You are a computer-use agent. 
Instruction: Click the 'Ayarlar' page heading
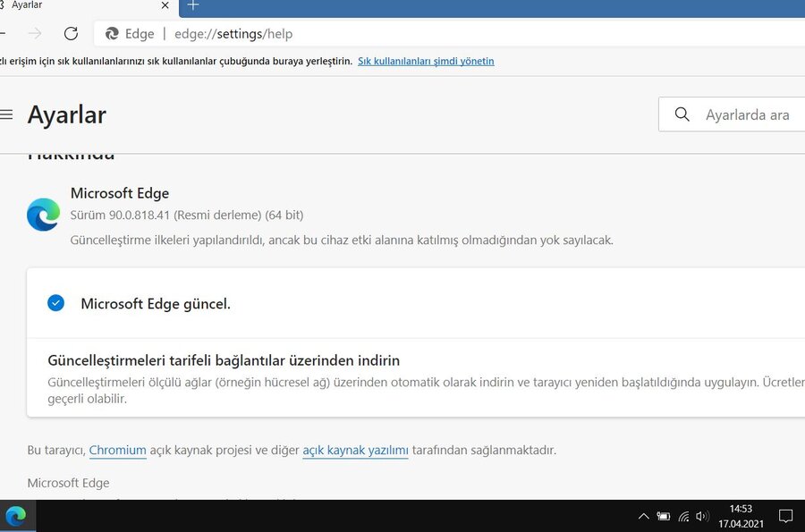tap(67, 114)
